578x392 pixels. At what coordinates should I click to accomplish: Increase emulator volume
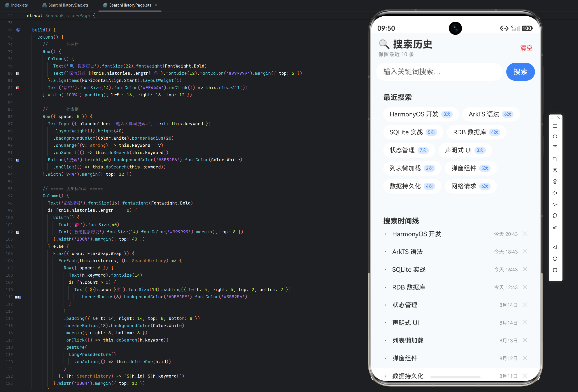(x=555, y=193)
